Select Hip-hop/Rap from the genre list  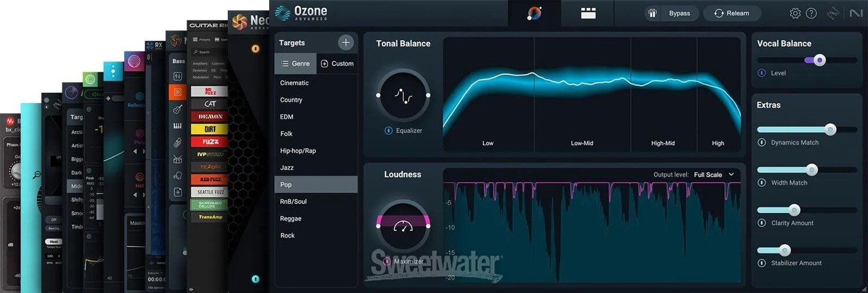pos(298,151)
